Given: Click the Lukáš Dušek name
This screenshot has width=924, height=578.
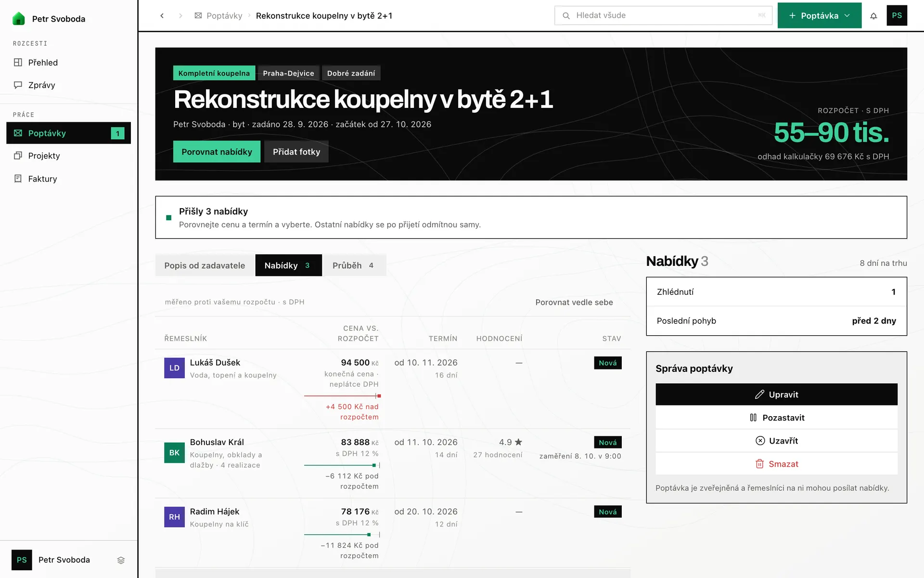Looking at the screenshot, I should tap(215, 363).
